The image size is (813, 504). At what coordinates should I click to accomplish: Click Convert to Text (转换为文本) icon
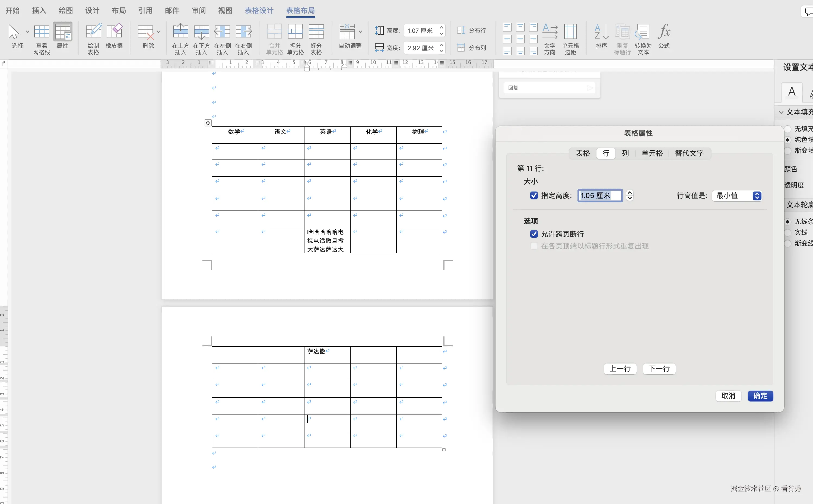[643, 32]
